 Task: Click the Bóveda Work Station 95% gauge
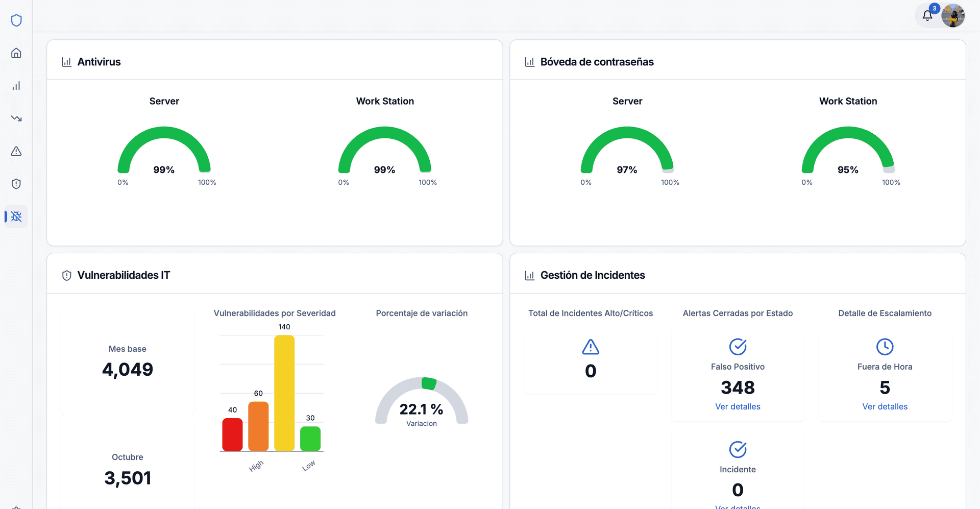848,153
